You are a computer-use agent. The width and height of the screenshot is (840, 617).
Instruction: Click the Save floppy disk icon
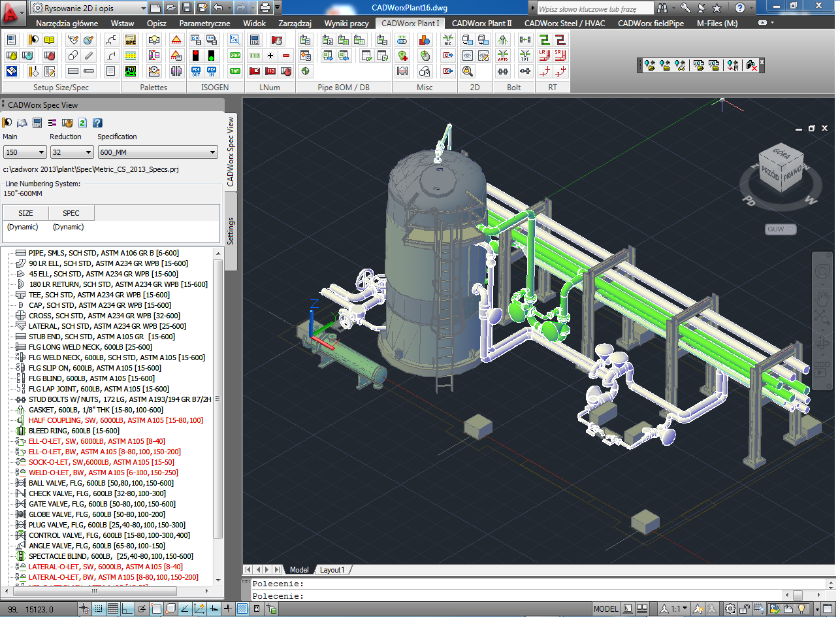[187, 8]
